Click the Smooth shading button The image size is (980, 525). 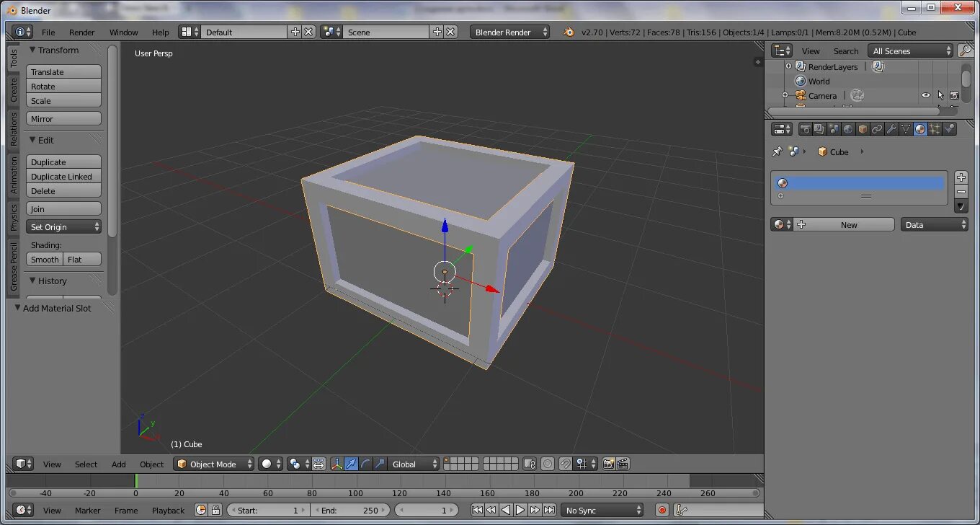click(x=45, y=259)
